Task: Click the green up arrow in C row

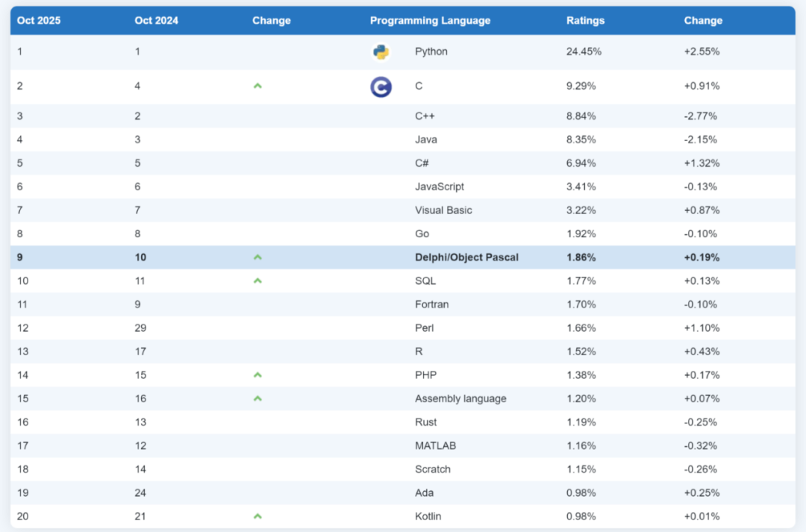Action: [x=257, y=87]
